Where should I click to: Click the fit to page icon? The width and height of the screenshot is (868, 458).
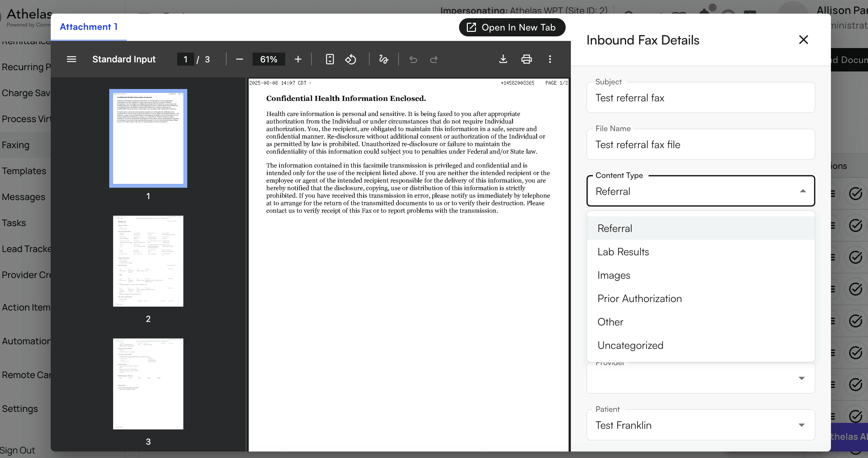(330, 59)
